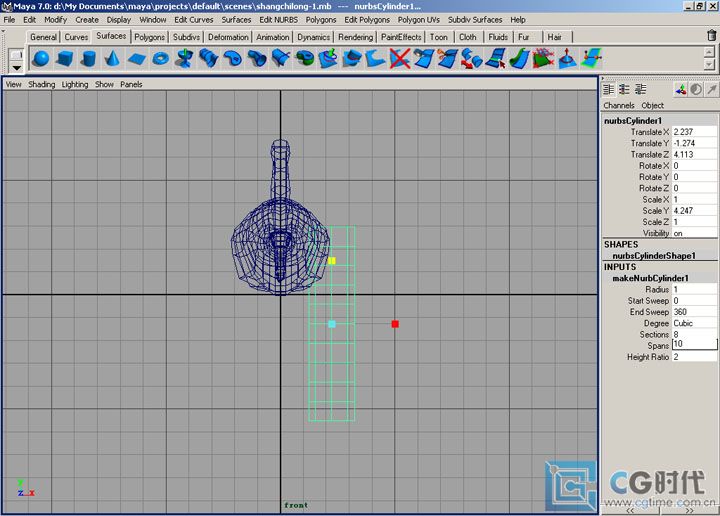Click the Birail tool shelf icon
Viewport: 720px width, 516px height.
[x=280, y=59]
